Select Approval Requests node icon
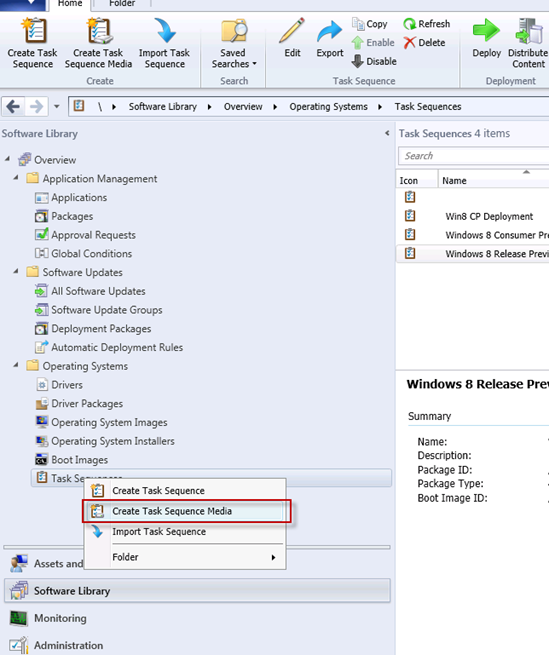 click(x=41, y=235)
